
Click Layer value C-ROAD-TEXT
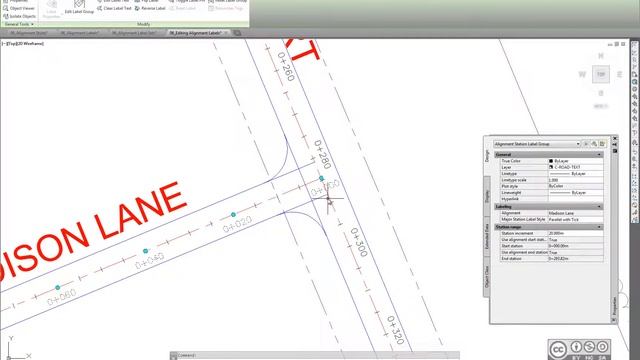(x=575, y=167)
